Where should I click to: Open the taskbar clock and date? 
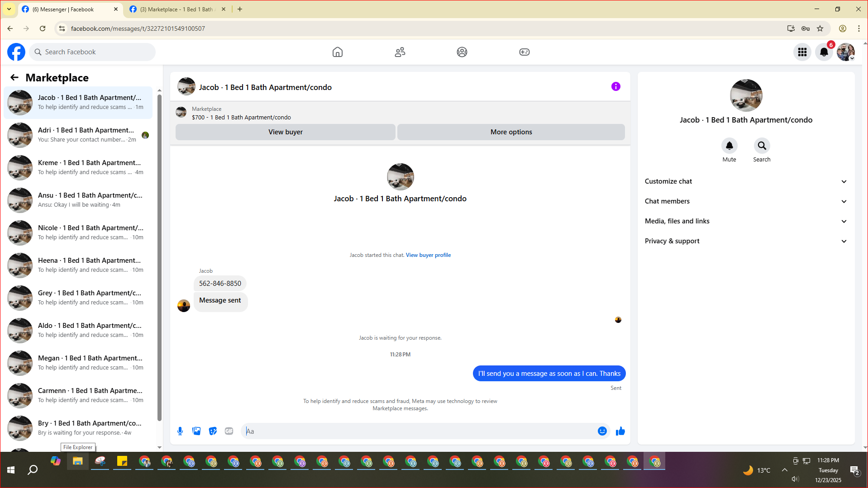coord(828,470)
